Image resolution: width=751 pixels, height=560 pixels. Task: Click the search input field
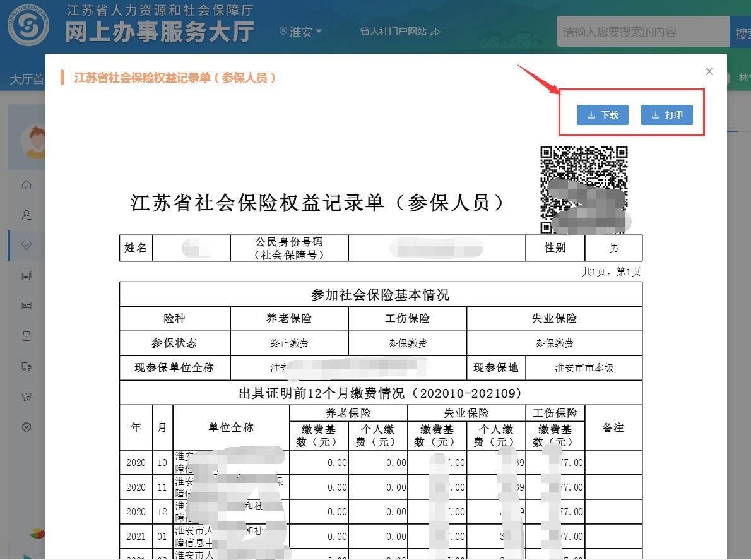(642, 32)
